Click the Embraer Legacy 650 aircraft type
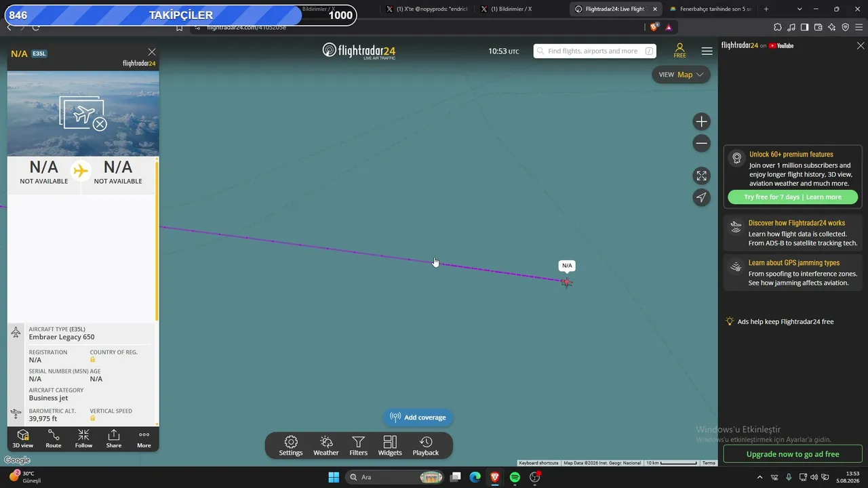868x488 pixels. click(62, 337)
